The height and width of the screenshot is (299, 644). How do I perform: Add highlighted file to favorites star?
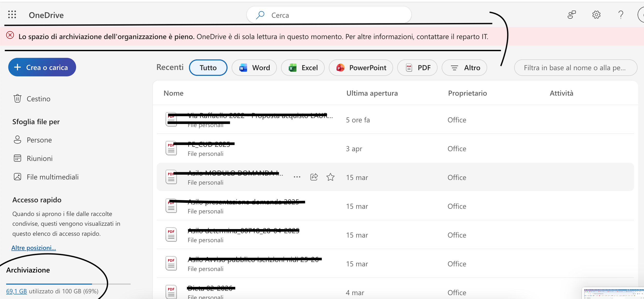click(x=330, y=177)
